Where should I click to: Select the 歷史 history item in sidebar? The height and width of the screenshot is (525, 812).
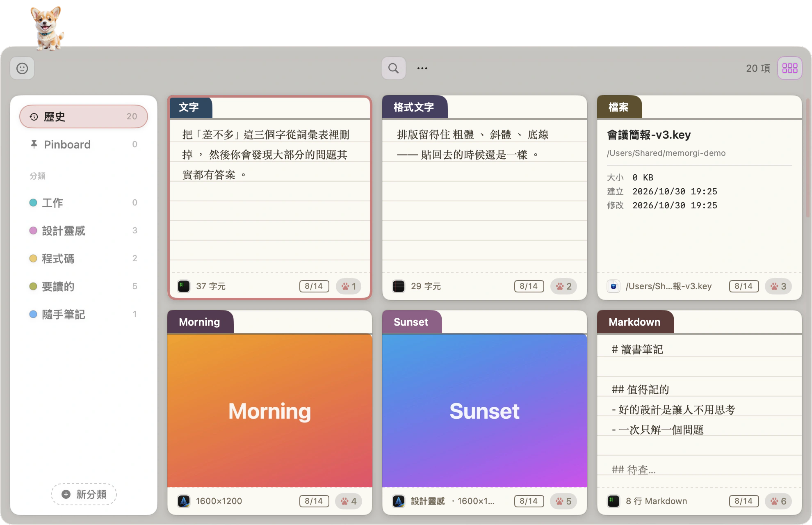(84, 116)
